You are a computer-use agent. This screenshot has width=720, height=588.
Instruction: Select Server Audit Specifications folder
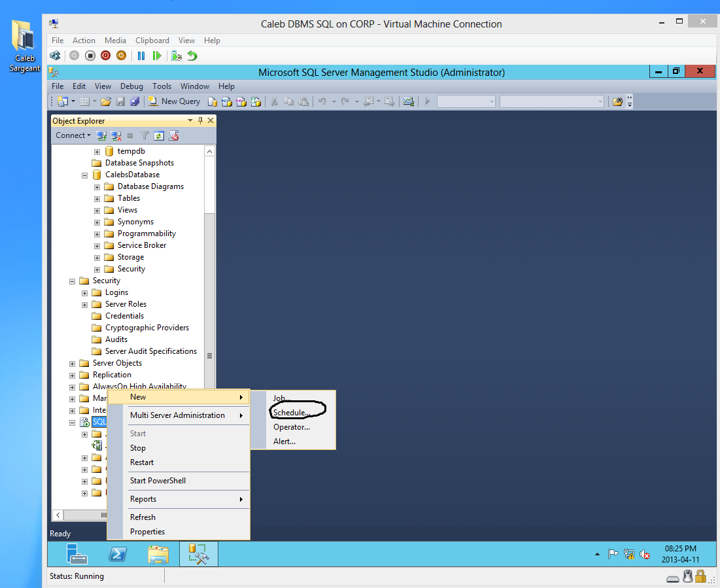pos(150,351)
